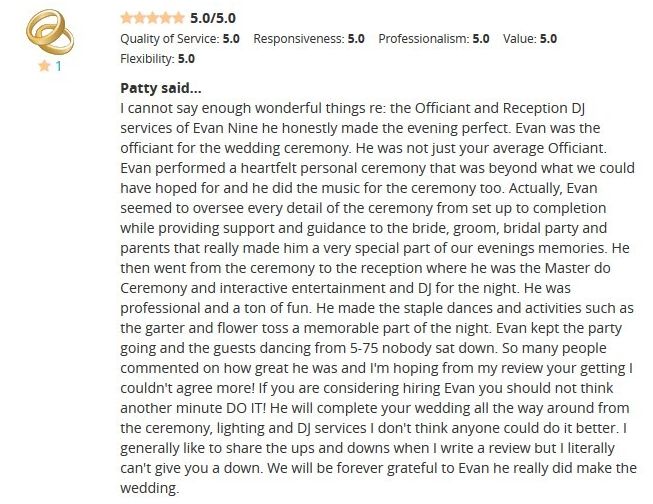Click the "Patty said..." reviewer heading
Viewport: 653px width, 504px height.
[160, 87]
